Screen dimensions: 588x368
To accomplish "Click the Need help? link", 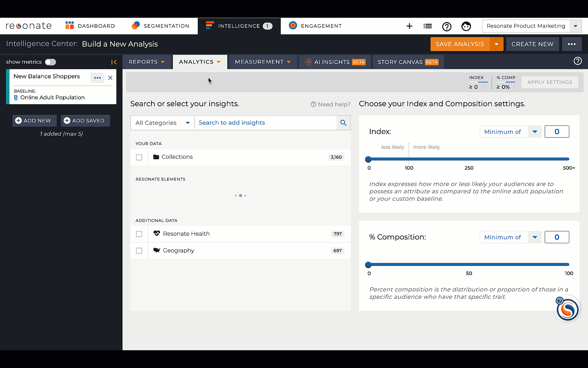I will [330, 104].
